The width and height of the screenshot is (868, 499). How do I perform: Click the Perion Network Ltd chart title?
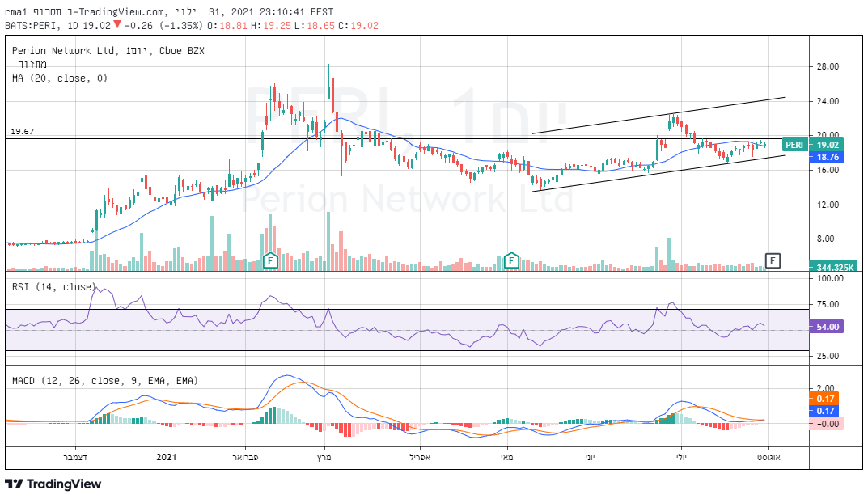pyautogui.click(x=108, y=51)
